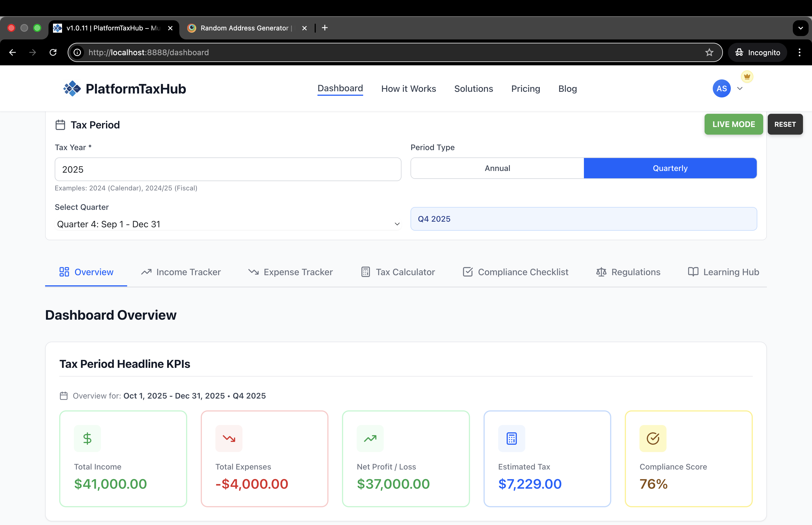
Task: Switch to the Overview tab
Action: (x=86, y=272)
